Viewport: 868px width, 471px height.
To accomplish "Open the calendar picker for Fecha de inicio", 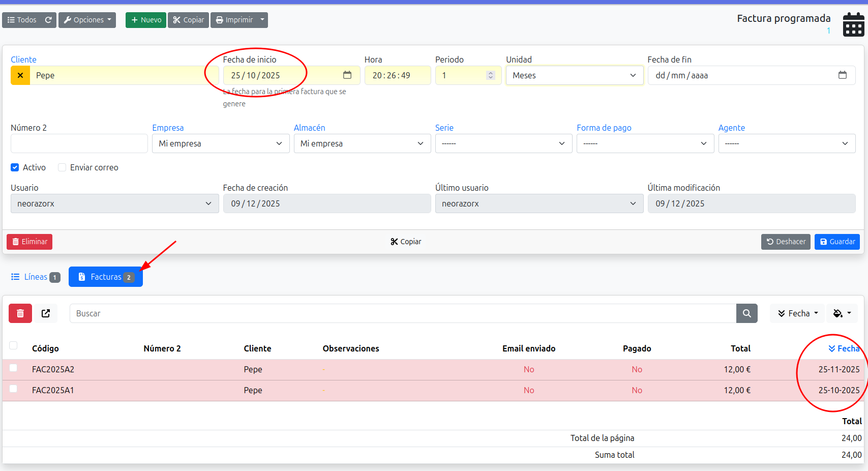I will tap(347, 75).
